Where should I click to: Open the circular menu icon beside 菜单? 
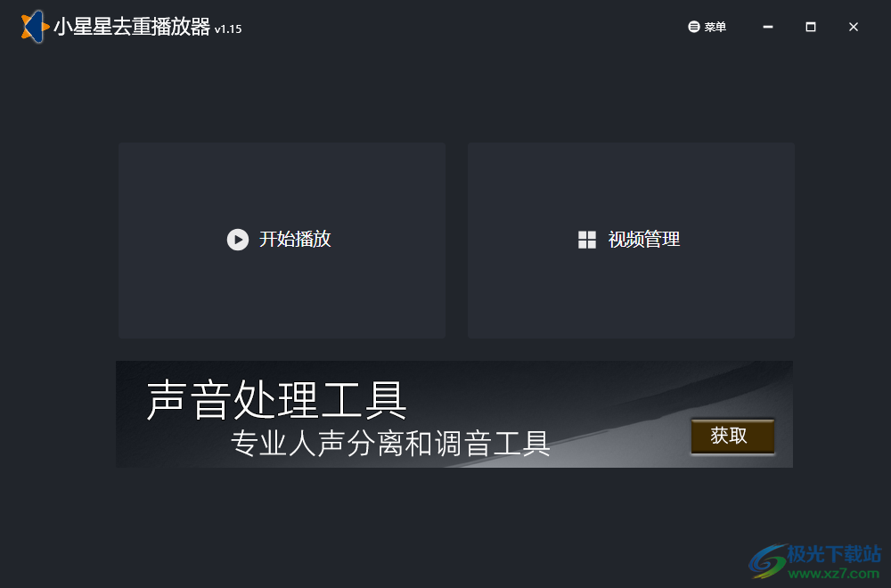pyautogui.click(x=694, y=27)
